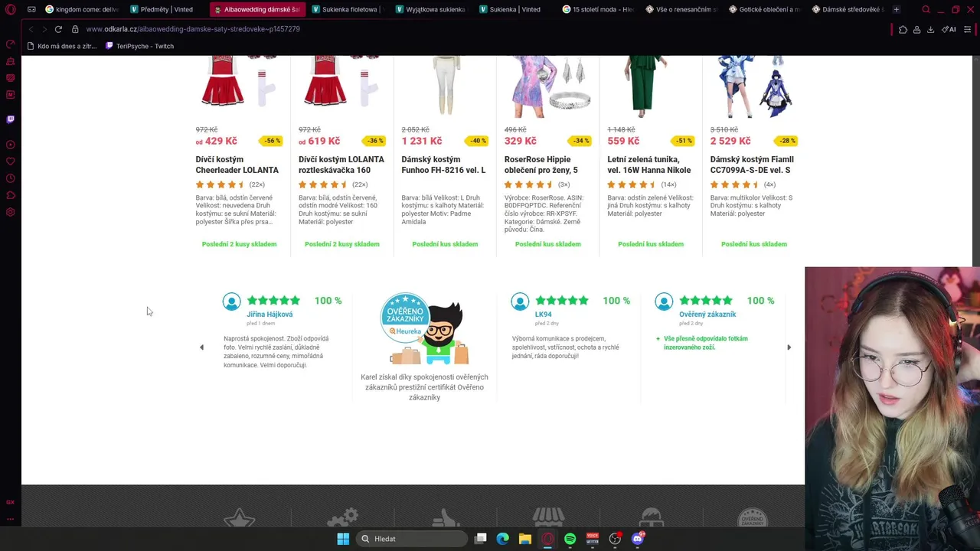This screenshot has width=980, height=551.
Task: Click the '(14×)' rating count
Action: click(668, 184)
